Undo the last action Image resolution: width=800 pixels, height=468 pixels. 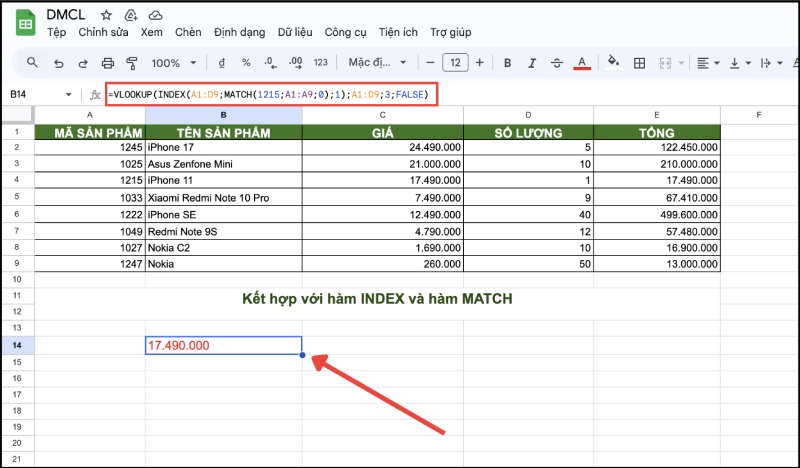coord(59,63)
